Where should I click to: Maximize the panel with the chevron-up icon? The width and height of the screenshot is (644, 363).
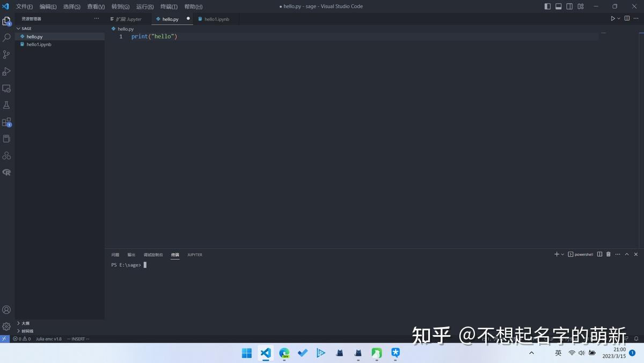[x=627, y=254]
